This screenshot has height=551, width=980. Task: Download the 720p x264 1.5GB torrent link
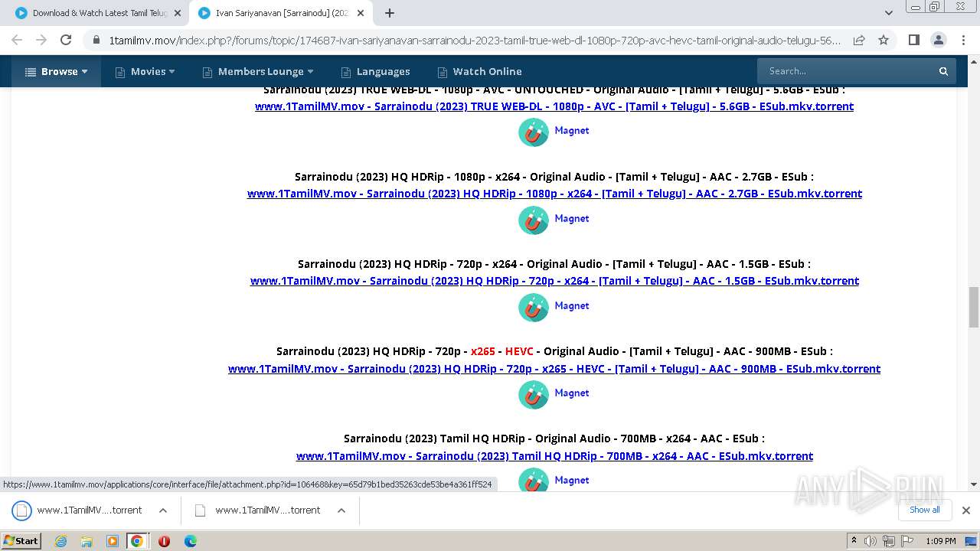pyautogui.click(x=554, y=281)
